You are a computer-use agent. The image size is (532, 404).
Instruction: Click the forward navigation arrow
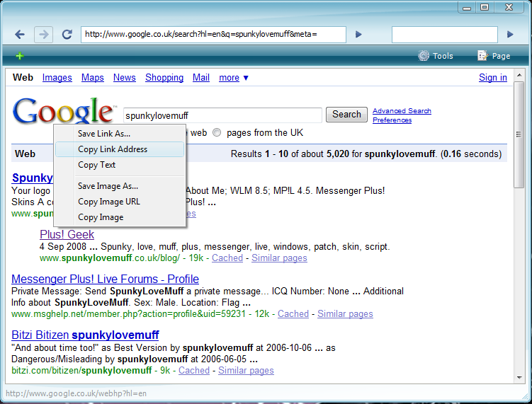click(43, 34)
